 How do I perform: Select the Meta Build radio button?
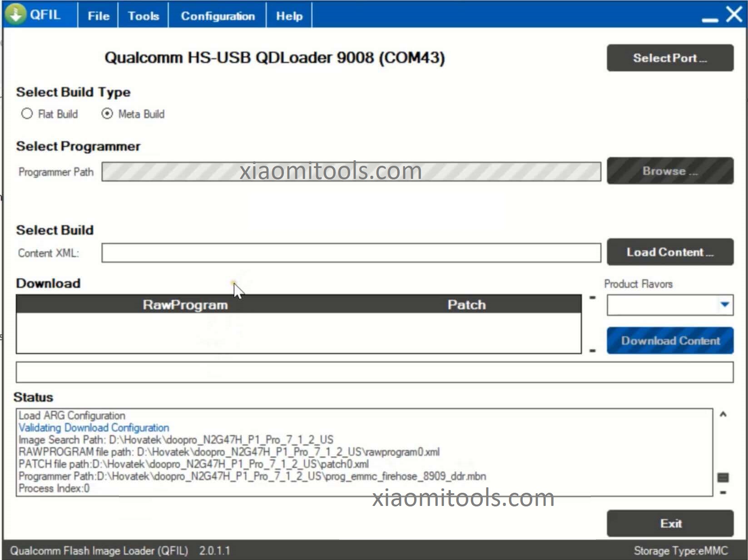pos(107,114)
